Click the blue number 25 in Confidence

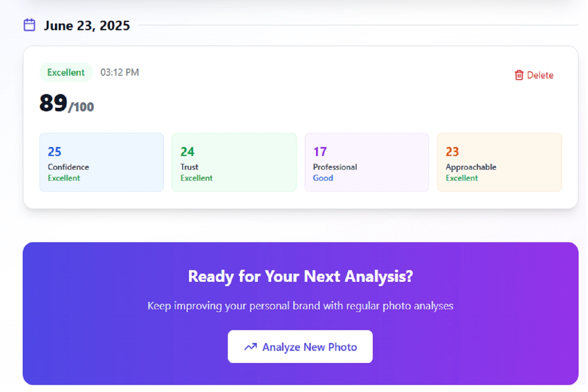pyautogui.click(x=54, y=152)
